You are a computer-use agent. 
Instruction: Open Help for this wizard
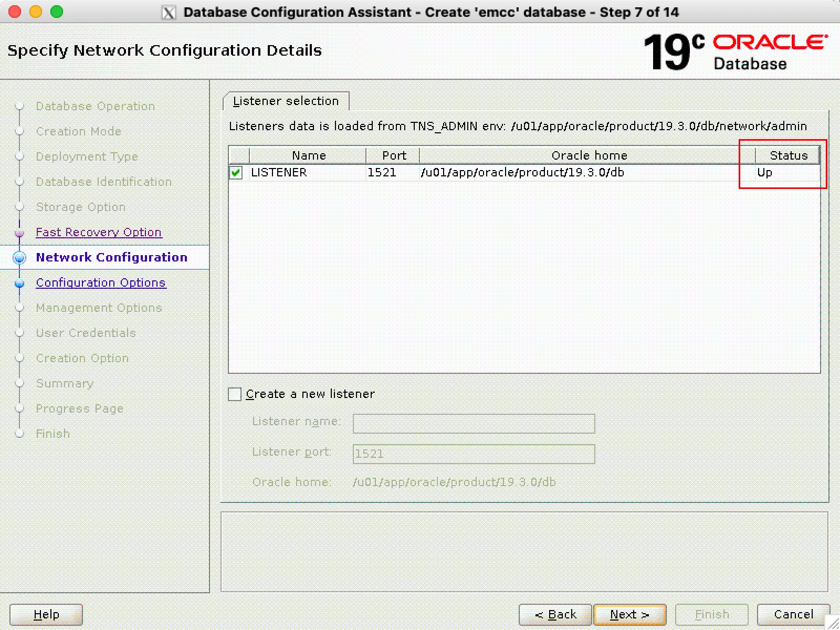pyautogui.click(x=46, y=614)
